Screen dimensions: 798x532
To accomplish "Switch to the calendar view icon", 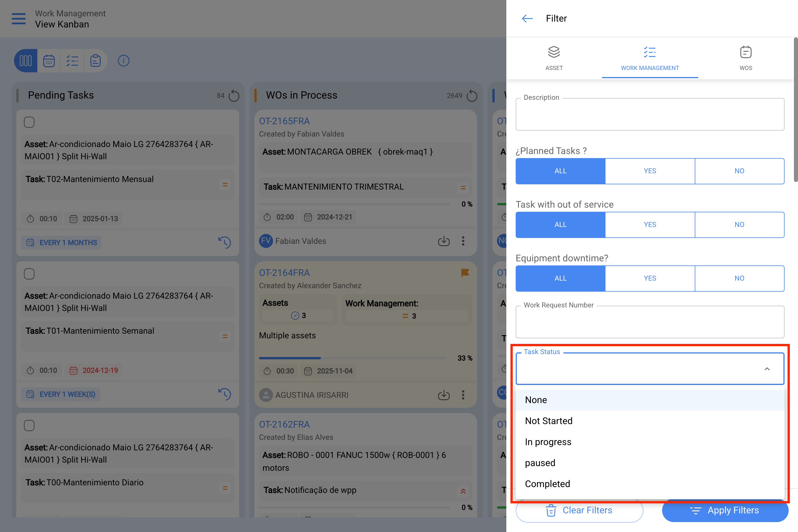I will pos(49,61).
